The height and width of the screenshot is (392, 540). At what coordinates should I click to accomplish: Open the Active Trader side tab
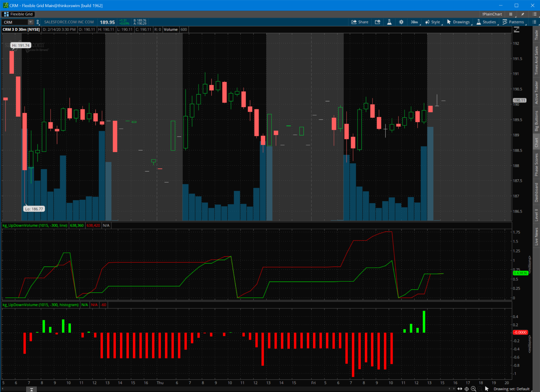(x=536, y=93)
